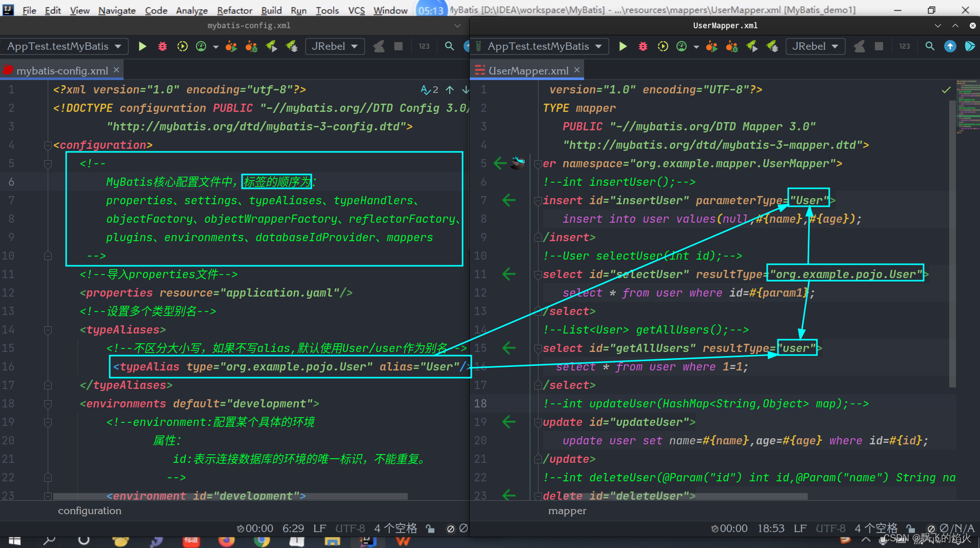Viewport: 980px width, 548px height.
Task: Click the green inspection checkmark in UserMapper editor
Action: tap(946, 90)
